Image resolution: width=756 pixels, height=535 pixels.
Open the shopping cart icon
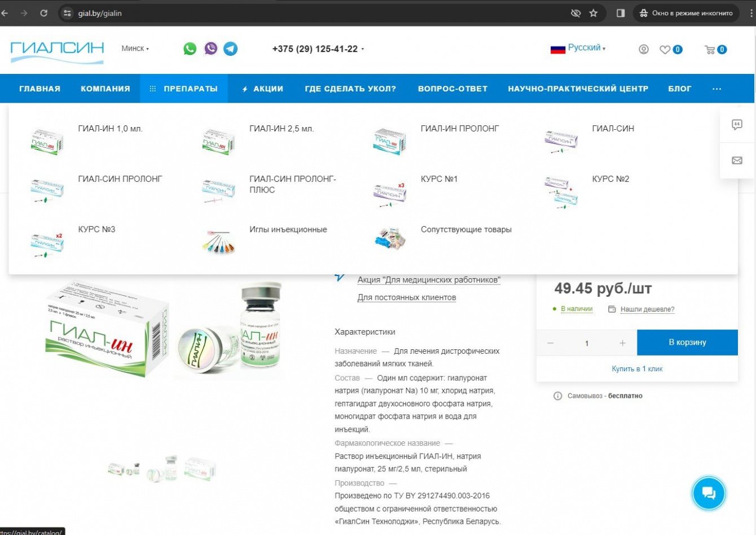point(710,49)
